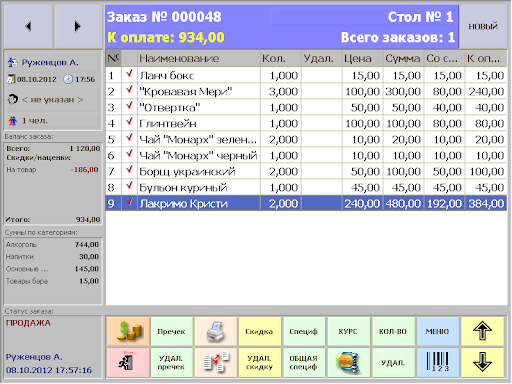Click the 'Скидка' discount button
The height and width of the screenshot is (384, 512).
260,331
